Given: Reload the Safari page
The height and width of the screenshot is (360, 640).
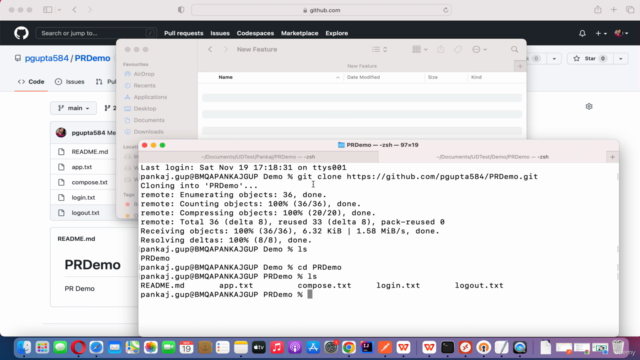Looking at the screenshot, I should [445, 10].
